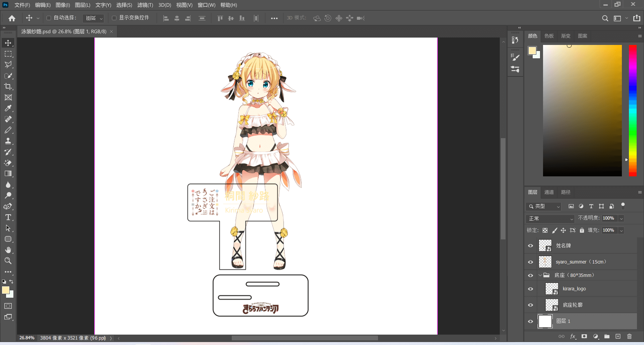Viewport: 644px width, 345px height.
Task: Select the Rectangular Marquee tool
Action: tap(8, 54)
